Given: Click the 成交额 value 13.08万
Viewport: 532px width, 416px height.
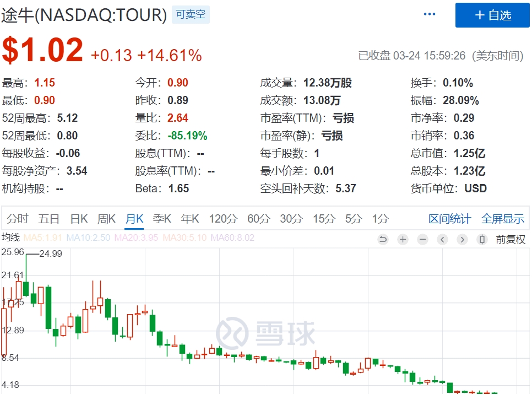Looking at the screenshot, I should pyautogui.click(x=322, y=100).
